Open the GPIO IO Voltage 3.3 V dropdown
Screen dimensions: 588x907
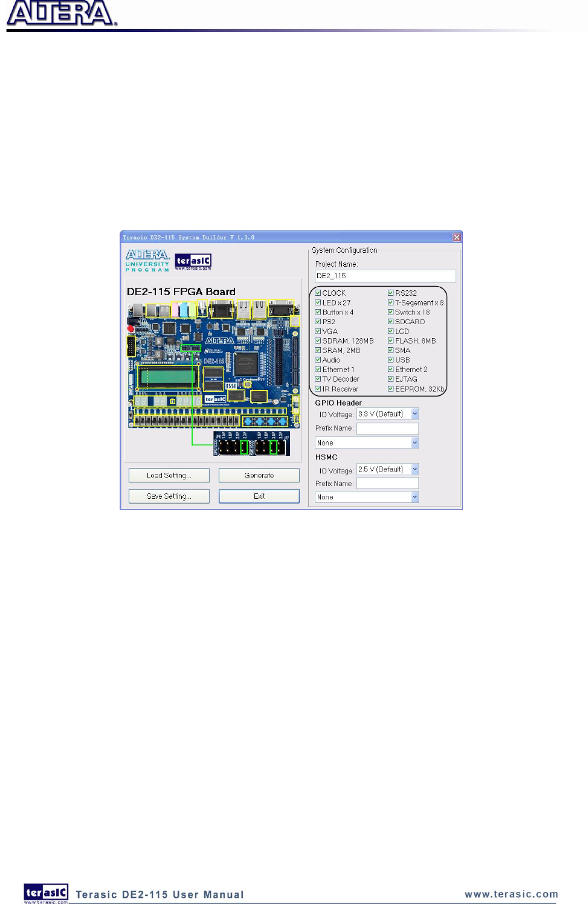(x=387, y=414)
